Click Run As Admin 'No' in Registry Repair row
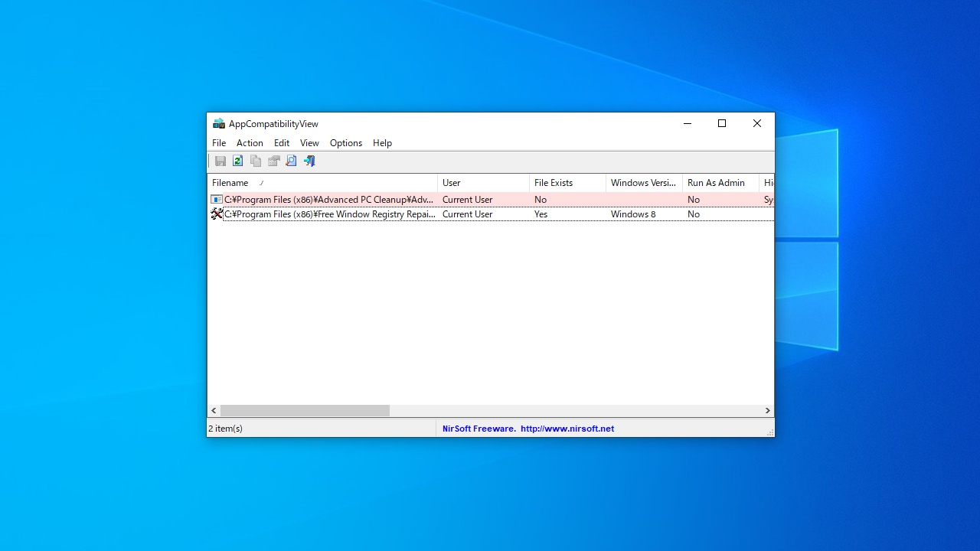 pos(694,214)
